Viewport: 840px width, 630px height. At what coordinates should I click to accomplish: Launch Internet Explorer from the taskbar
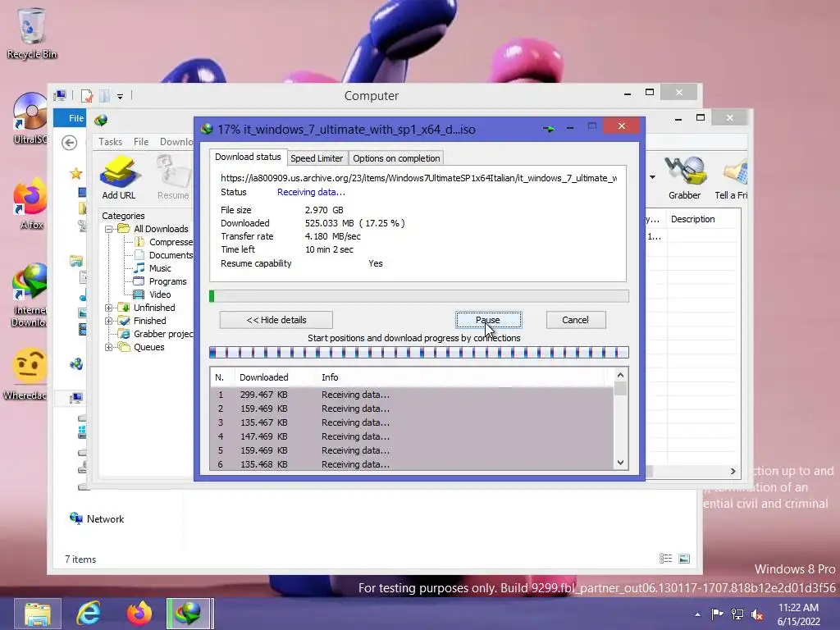coord(89,614)
